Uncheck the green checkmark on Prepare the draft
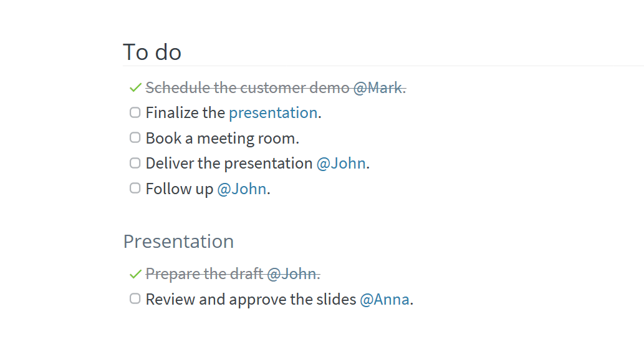This screenshot has width=644, height=339. pyautogui.click(x=135, y=274)
